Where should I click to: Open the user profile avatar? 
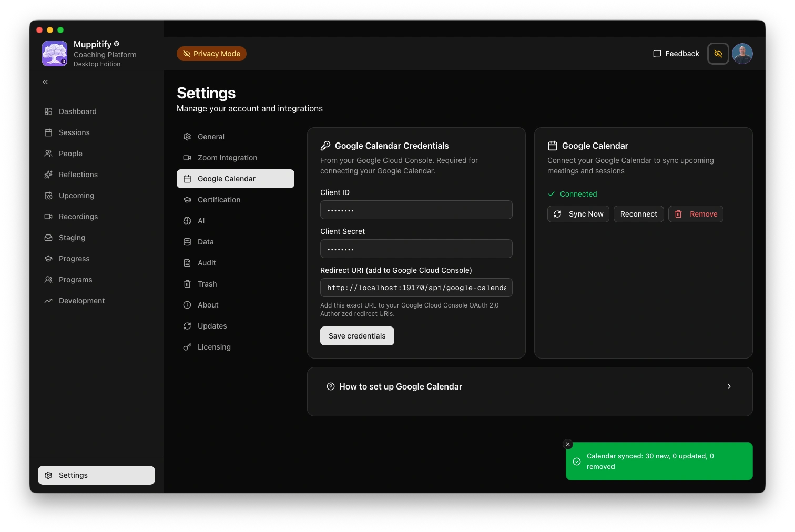tap(742, 54)
